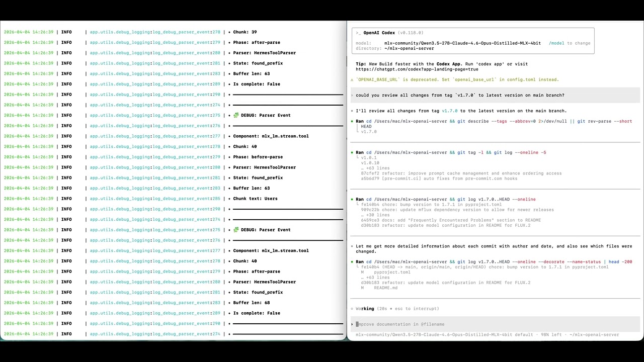644x362 pixels.
Task: Click the second puzzle icon in the parser debug log
Action: tap(235, 230)
